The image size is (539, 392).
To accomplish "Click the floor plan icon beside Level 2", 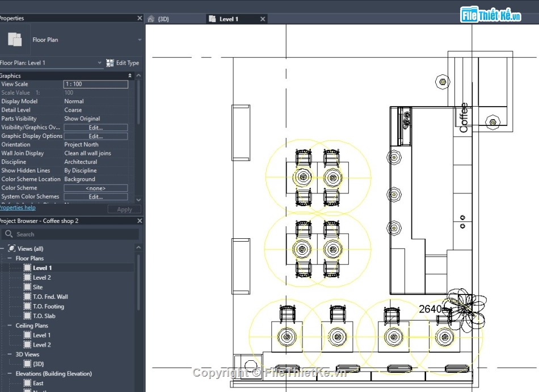I will pos(27,277).
